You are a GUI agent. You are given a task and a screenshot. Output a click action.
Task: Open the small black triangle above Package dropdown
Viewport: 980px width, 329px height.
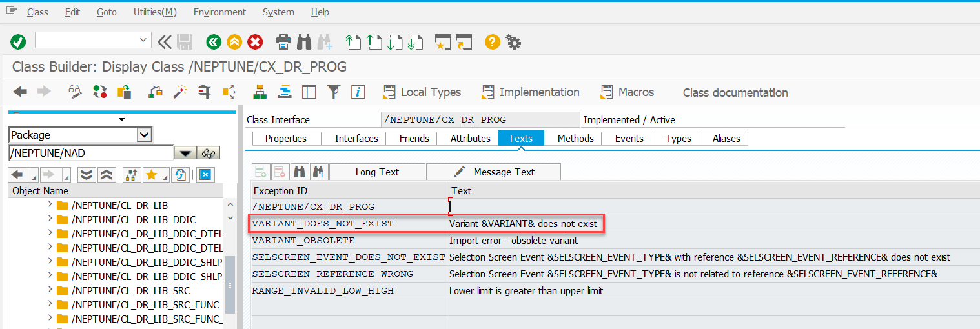pos(121,119)
